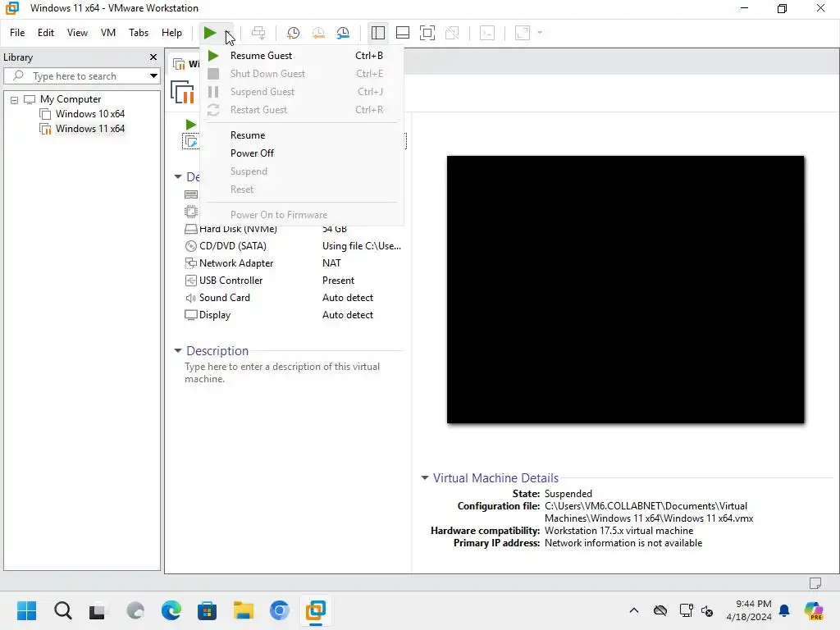This screenshot has height=630, width=840.
Task: Open the View menu
Action: coord(77,33)
